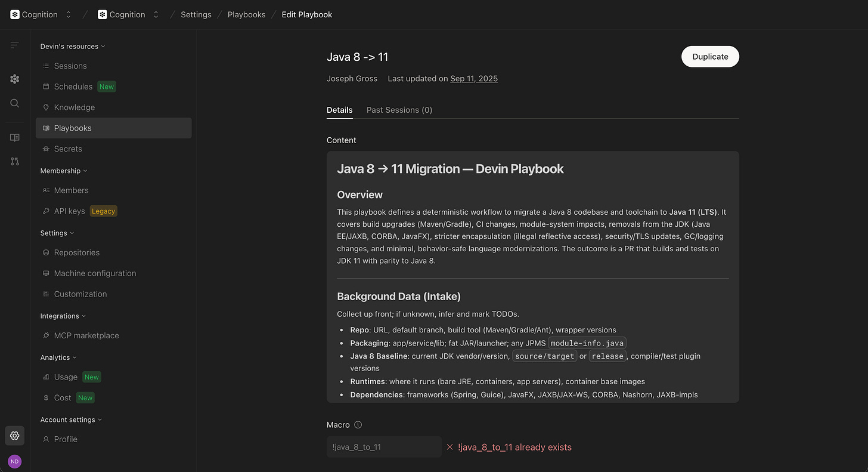
Task: Open the Cost analytics page
Action: tap(114, 398)
